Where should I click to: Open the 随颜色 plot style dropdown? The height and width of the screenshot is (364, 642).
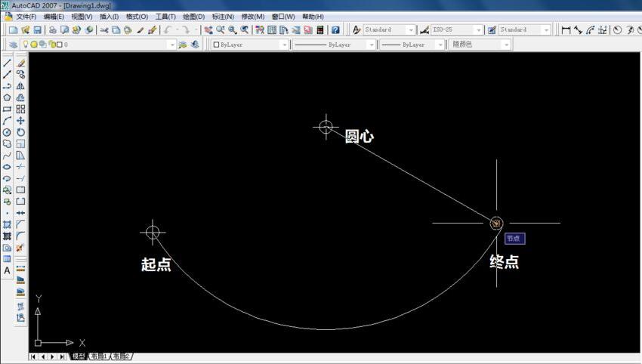507,45
